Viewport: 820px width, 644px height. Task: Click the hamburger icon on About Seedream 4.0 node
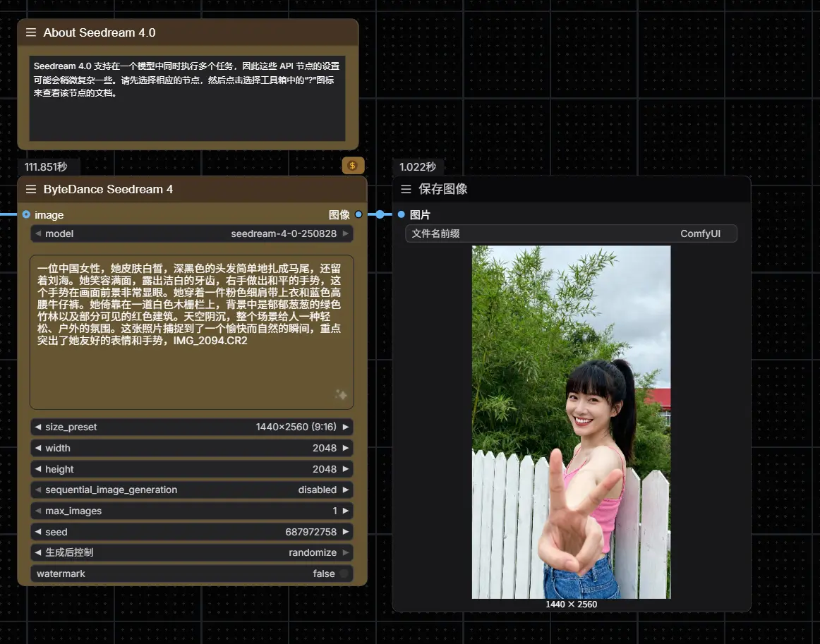click(x=31, y=32)
